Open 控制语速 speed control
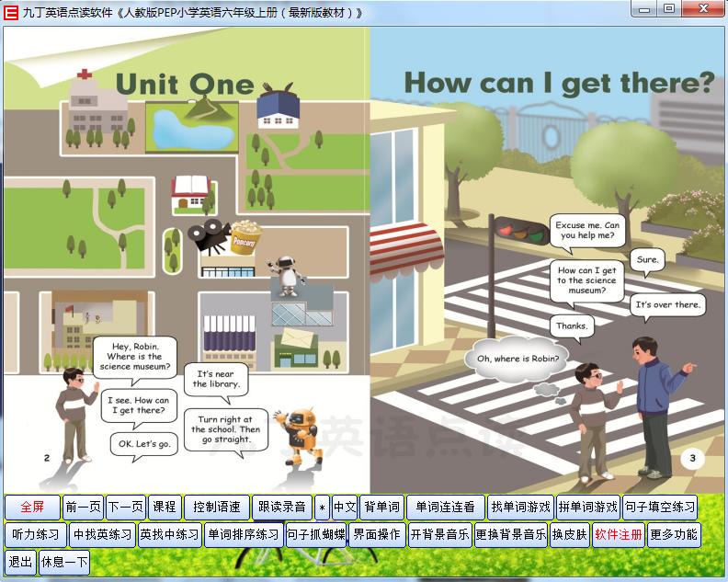This screenshot has width=728, height=582. tap(216, 507)
